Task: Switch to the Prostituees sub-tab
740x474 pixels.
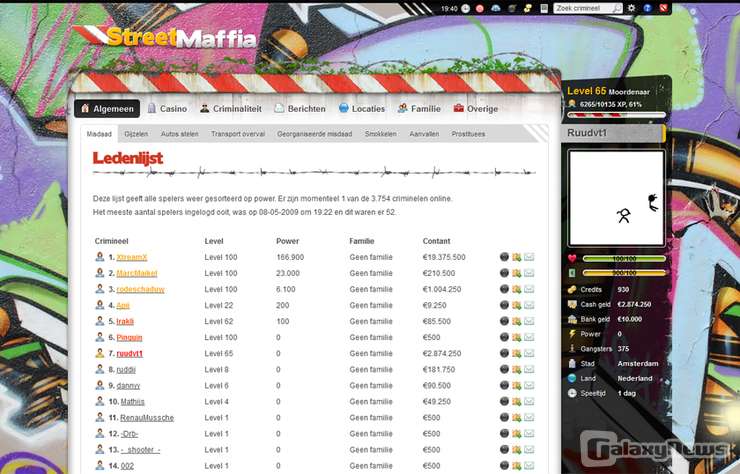Action: point(468,134)
